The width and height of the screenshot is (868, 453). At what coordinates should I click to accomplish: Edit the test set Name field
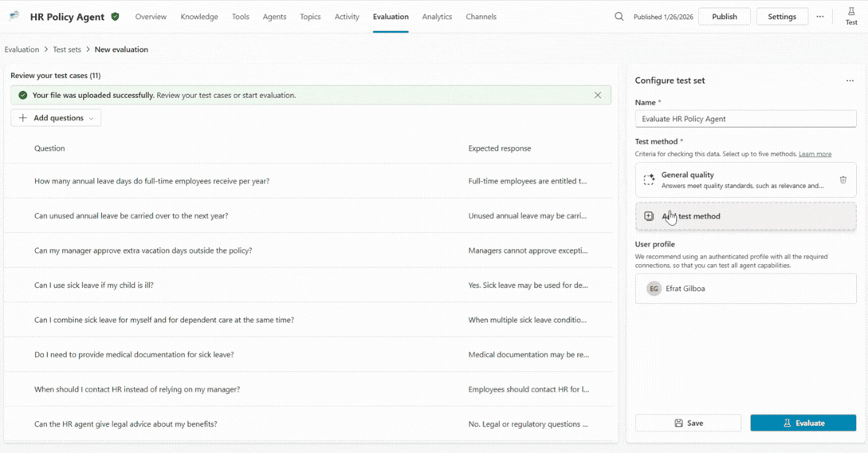click(745, 119)
